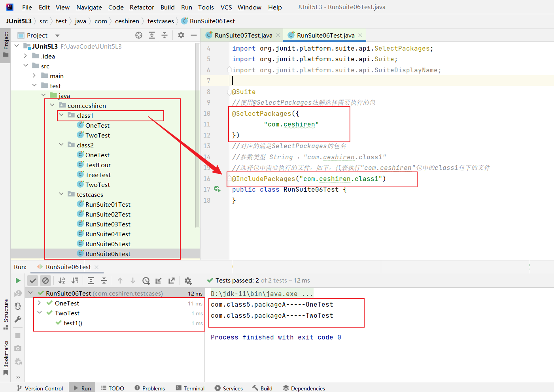Screen dimensions: 554x392
Task: Open the Project view dropdown
Action: 57,36
